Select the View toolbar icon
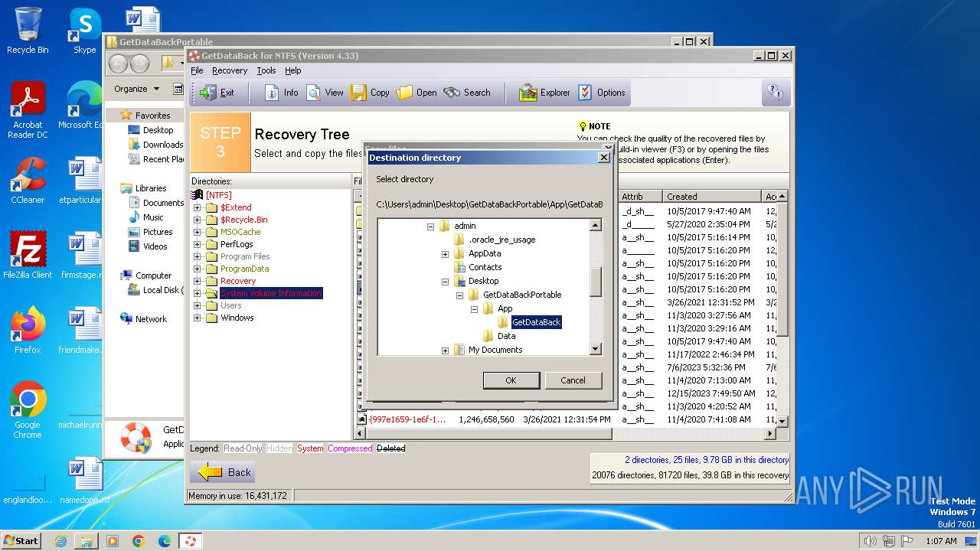The height and width of the screenshot is (551, 980). pyautogui.click(x=325, y=93)
